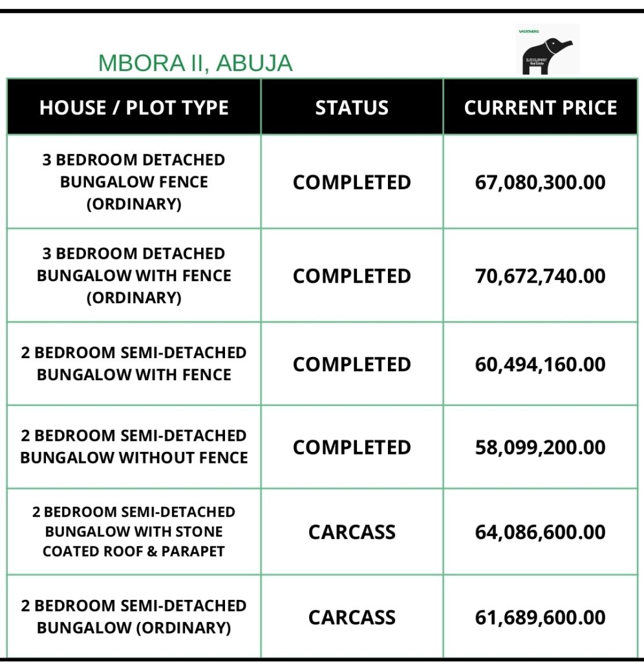
Task: Click the 2 Bedroom Semi-Detached Bungalow (Ordinary) label
Action: (134, 617)
